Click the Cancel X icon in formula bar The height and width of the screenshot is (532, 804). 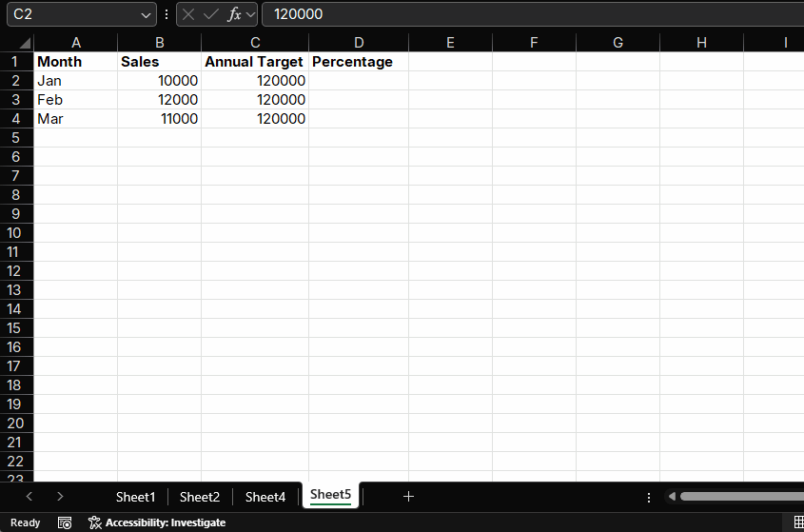(x=188, y=14)
